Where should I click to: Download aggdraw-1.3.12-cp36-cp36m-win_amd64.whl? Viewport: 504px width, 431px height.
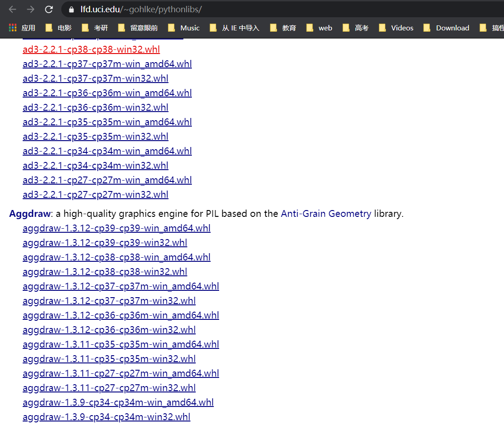click(x=121, y=315)
